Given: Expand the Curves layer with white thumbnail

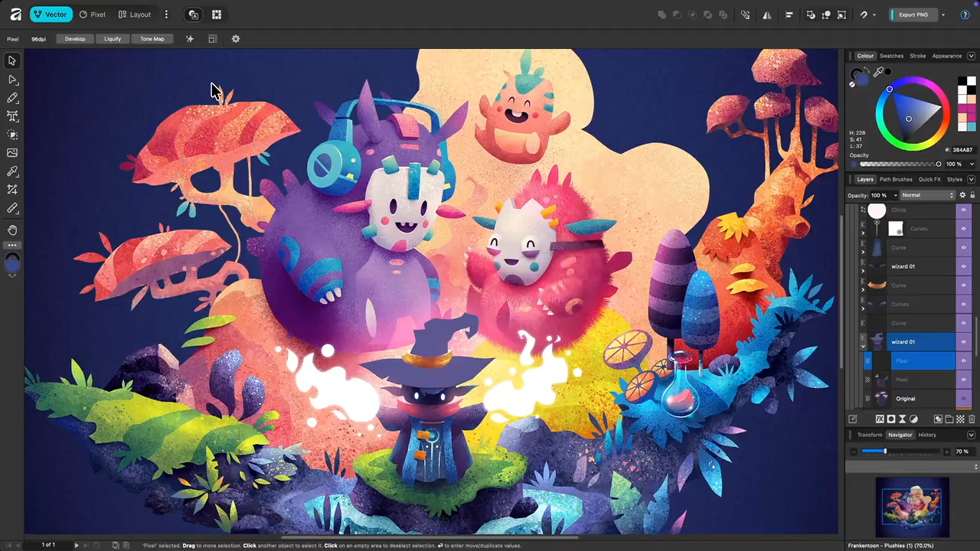Looking at the screenshot, I should pyautogui.click(x=864, y=233).
